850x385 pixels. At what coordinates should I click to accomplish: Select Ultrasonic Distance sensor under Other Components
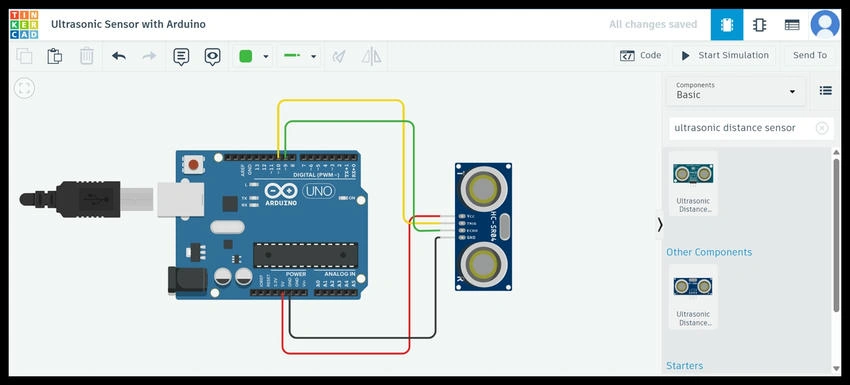tap(693, 297)
